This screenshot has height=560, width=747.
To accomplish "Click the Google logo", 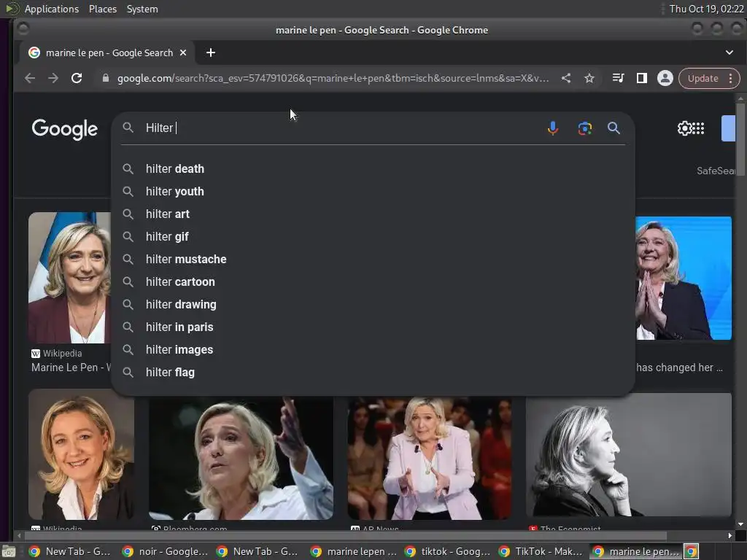I will click(x=64, y=129).
